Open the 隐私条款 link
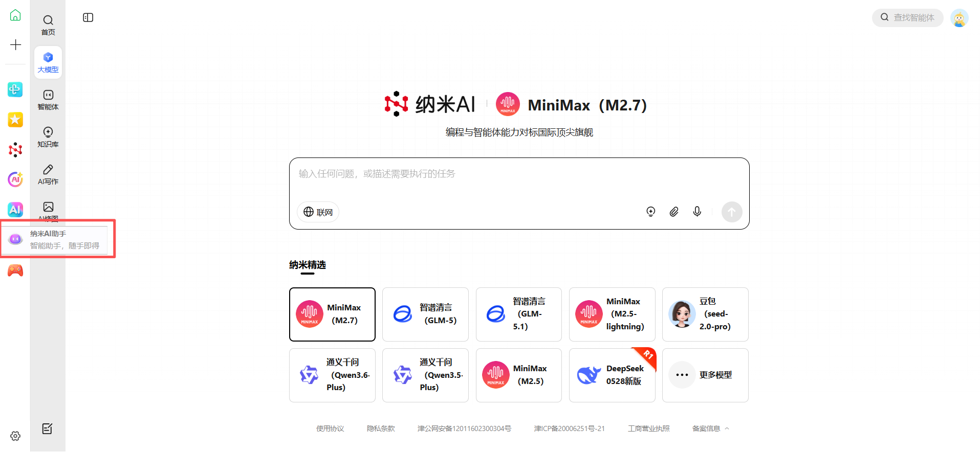Image resolution: width=980 pixels, height=452 pixels. tap(381, 428)
